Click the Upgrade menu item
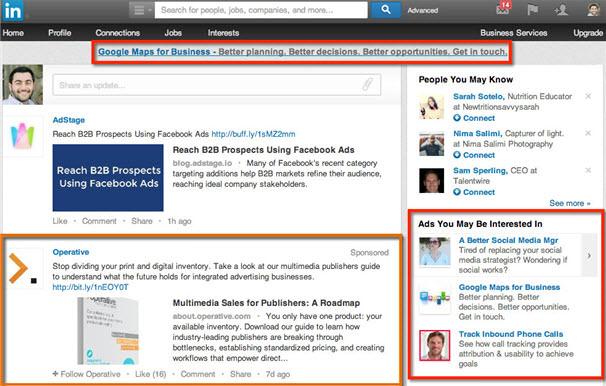The height and width of the screenshot is (386, 606). 588,33
